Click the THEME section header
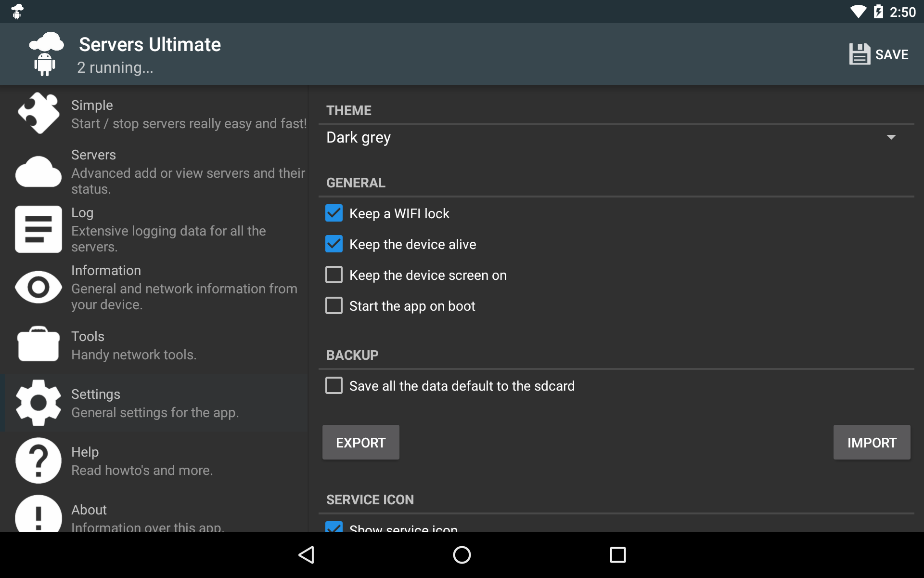924x578 pixels. (349, 110)
